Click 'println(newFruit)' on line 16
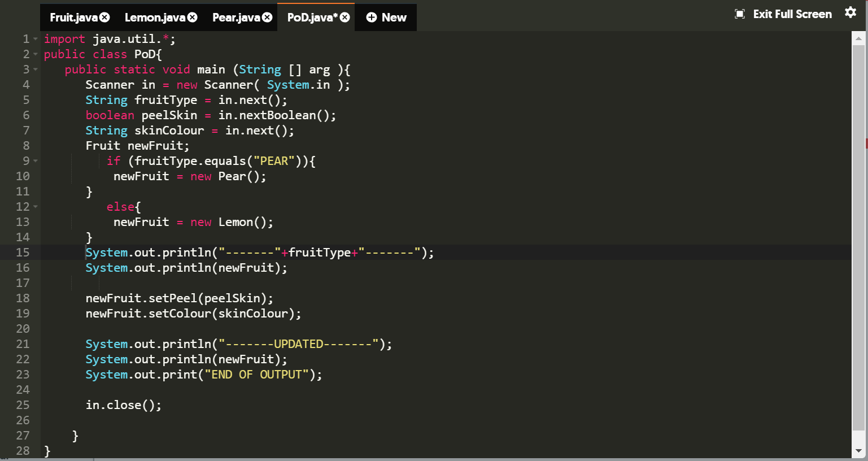The width and height of the screenshot is (868, 461). coord(221,268)
